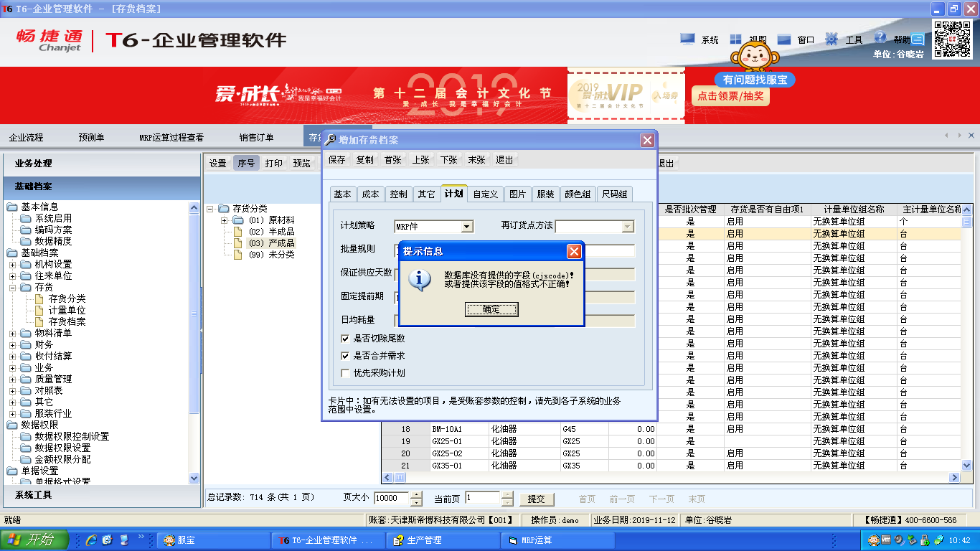This screenshot has height=551, width=980.
Task: Expand the (01) 原材料 category toggle
Action: click(x=225, y=220)
